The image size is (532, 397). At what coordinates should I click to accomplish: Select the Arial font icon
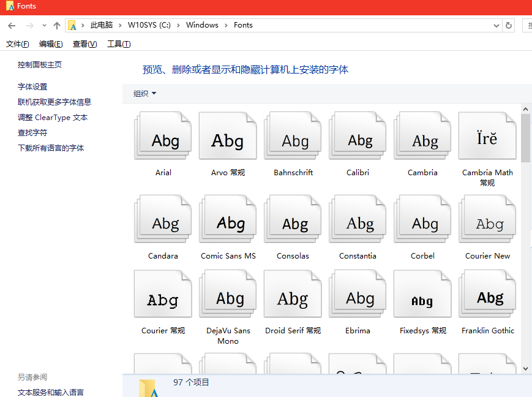[163, 135]
